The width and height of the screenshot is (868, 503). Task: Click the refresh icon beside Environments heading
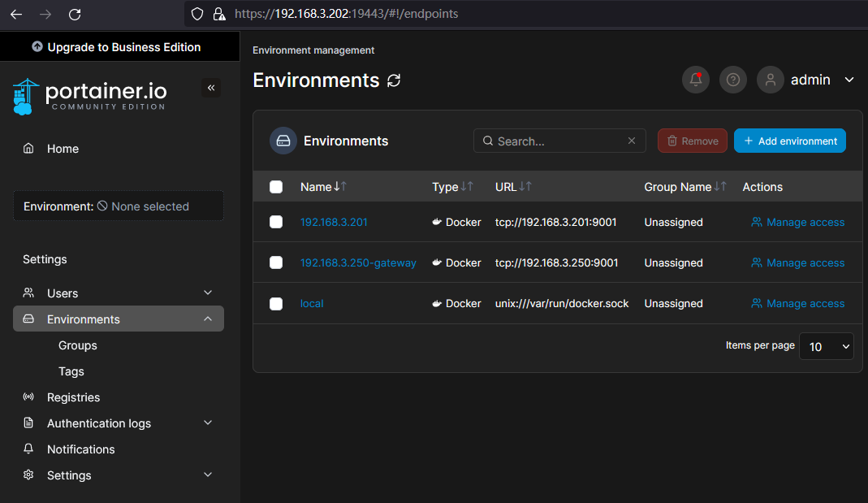click(394, 80)
